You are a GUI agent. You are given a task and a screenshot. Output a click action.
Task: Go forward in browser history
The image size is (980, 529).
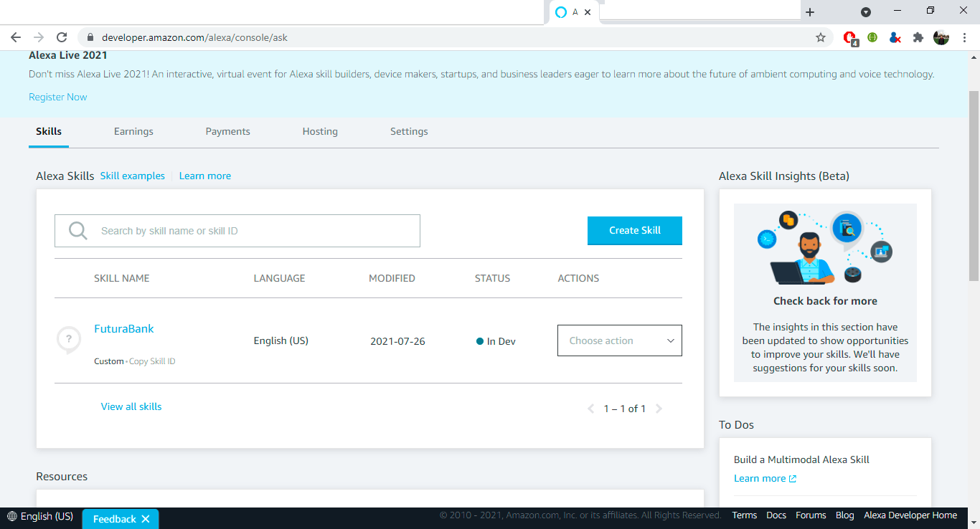[x=39, y=37]
